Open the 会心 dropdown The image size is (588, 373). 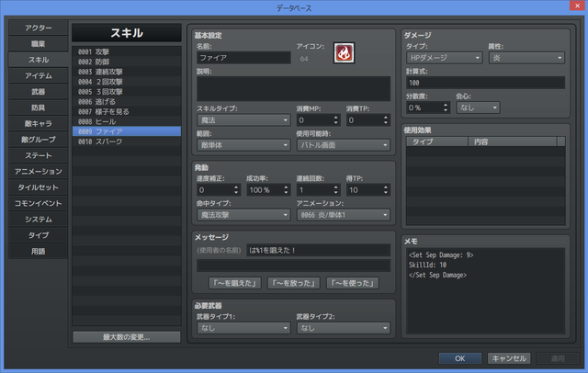478,107
